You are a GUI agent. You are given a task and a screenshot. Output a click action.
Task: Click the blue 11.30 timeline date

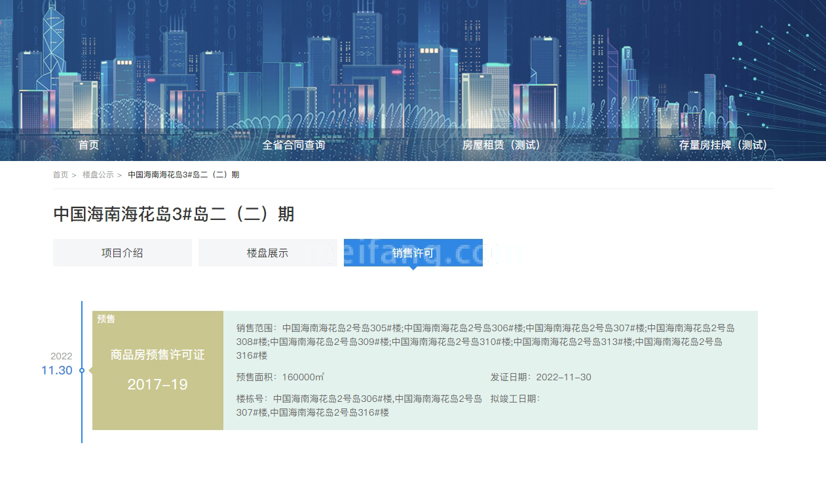pos(57,370)
